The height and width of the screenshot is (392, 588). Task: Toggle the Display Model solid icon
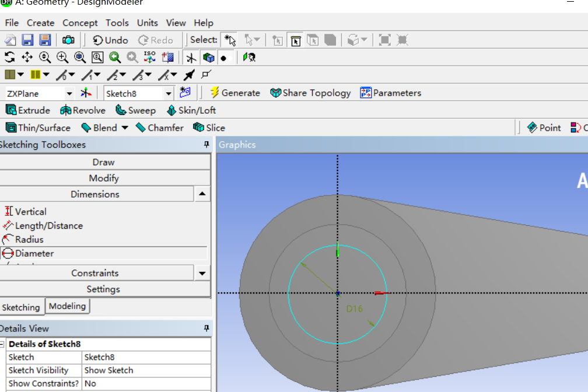pyautogui.click(x=208, y=57)
